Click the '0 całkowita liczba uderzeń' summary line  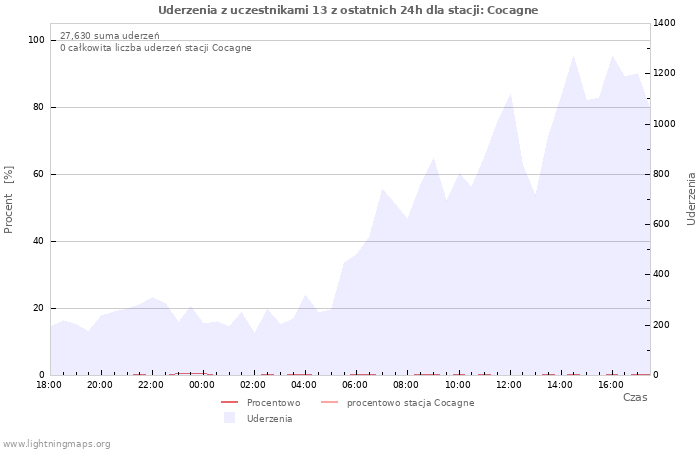pos(155,48)
